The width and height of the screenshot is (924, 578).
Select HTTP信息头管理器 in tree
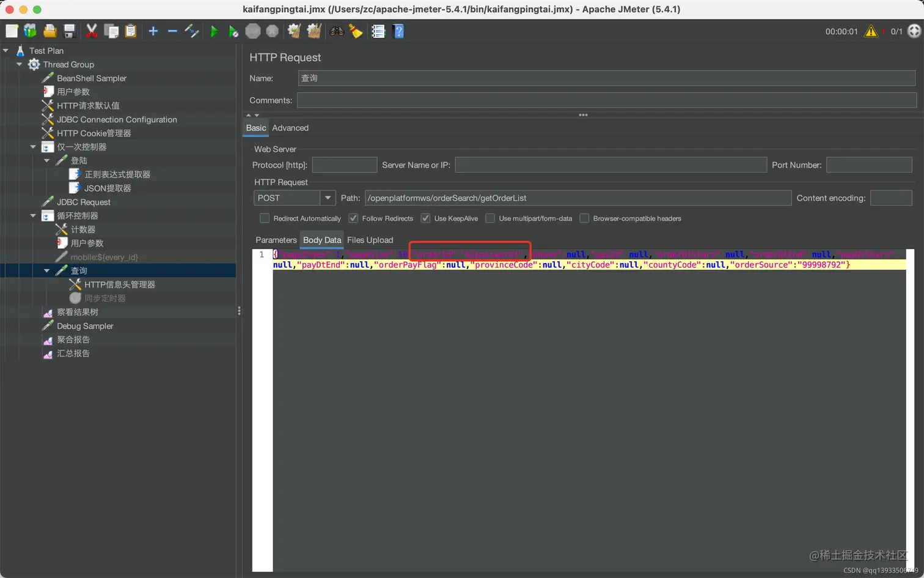coord(120,284)
